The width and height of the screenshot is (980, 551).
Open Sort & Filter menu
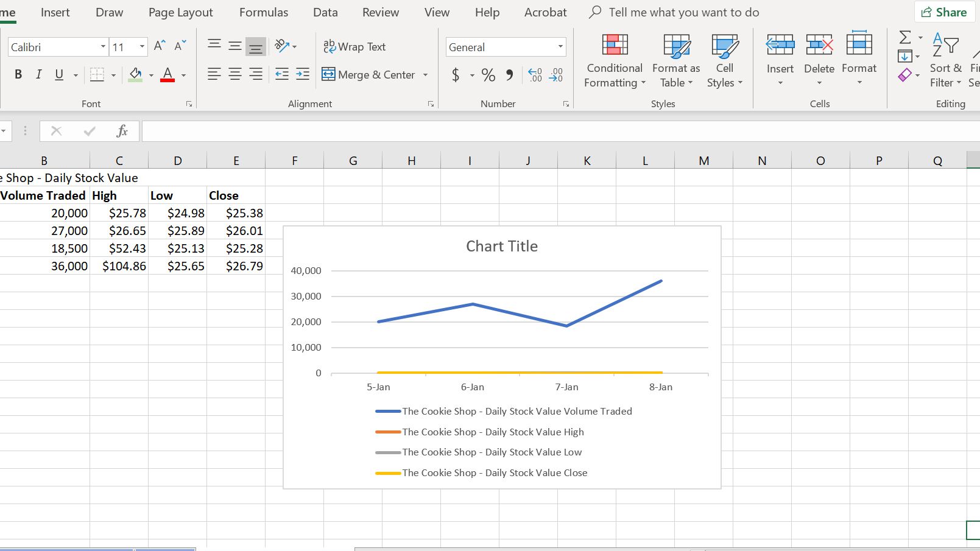[946, 61]
